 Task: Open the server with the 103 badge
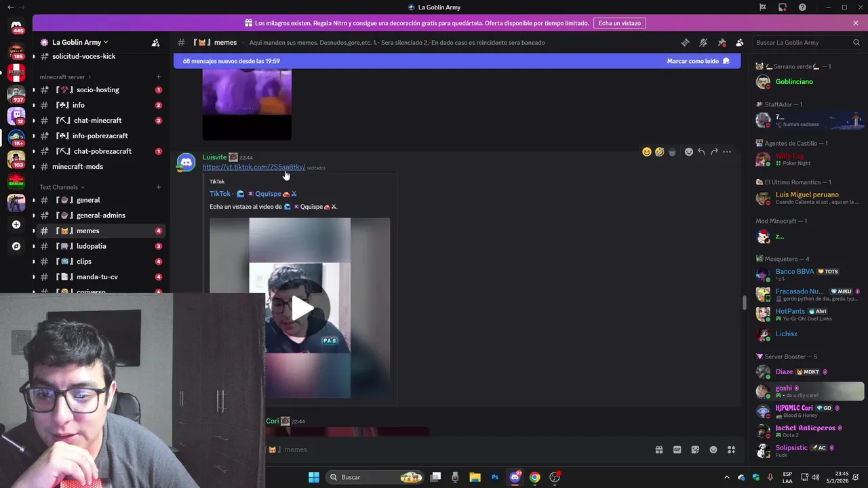pos(16,159)
